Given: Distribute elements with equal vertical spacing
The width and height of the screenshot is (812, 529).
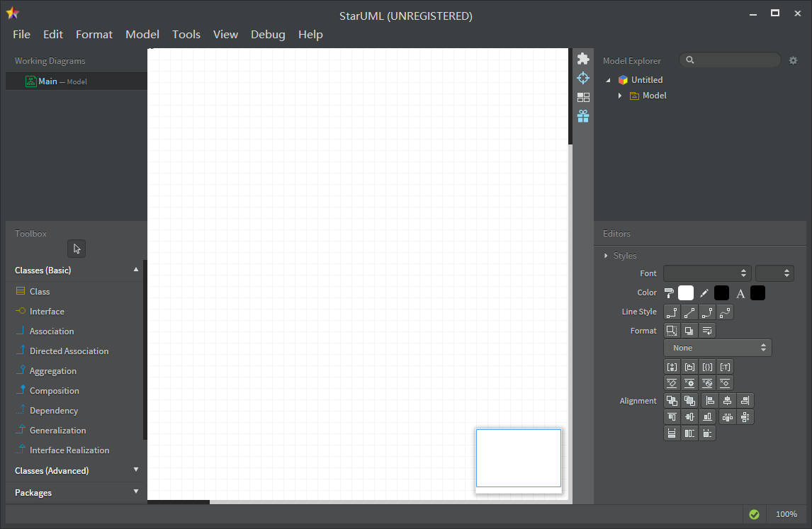Looking at the screenshot, I should (745, 417).
